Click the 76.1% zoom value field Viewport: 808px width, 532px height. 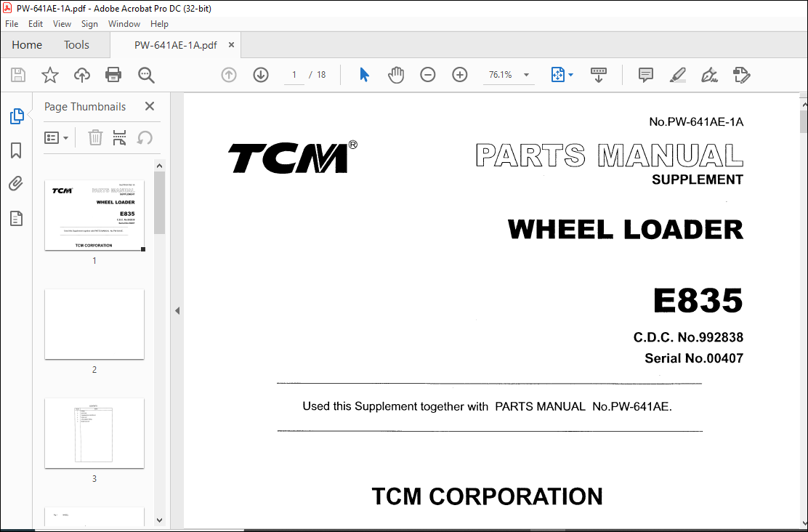click(x=501, y=75)
